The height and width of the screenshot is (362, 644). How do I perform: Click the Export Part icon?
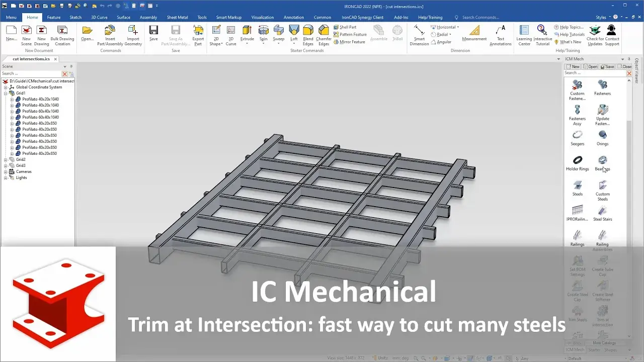coord(198,35)
